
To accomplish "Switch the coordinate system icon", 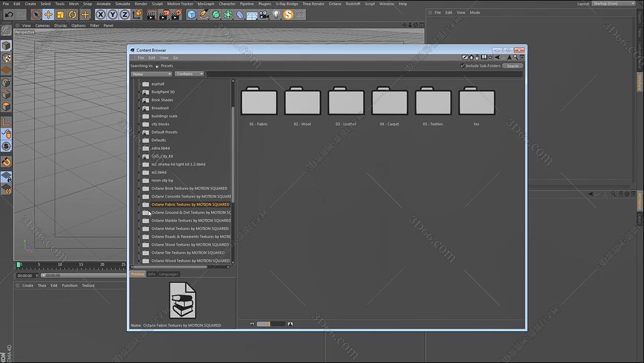I will (x=137, y=15).
